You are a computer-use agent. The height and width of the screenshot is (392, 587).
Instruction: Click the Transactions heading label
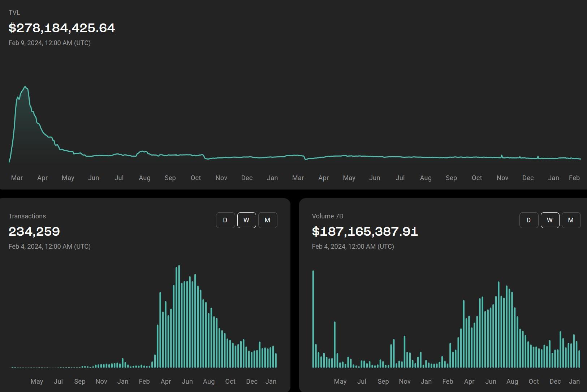[x=27, y=216]
